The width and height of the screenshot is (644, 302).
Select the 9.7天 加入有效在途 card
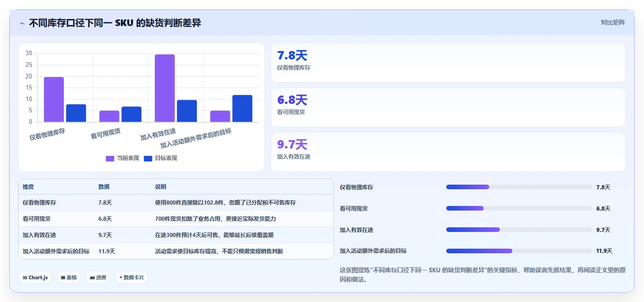448,152
